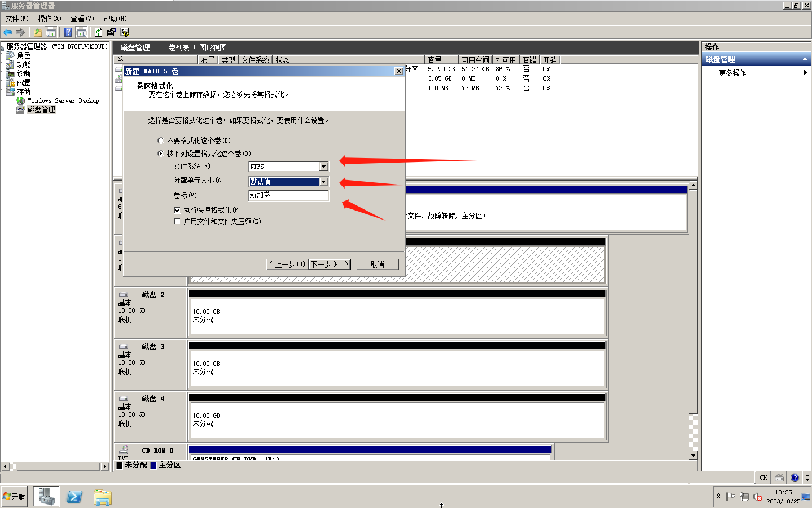Expand 更多操作 in the actions pane
The height and width of the screenshot is (508, 812).
pos(756,73)
